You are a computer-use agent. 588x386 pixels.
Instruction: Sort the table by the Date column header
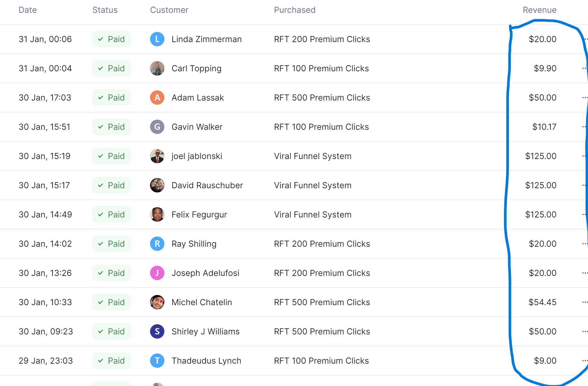(x=28, y=10)
